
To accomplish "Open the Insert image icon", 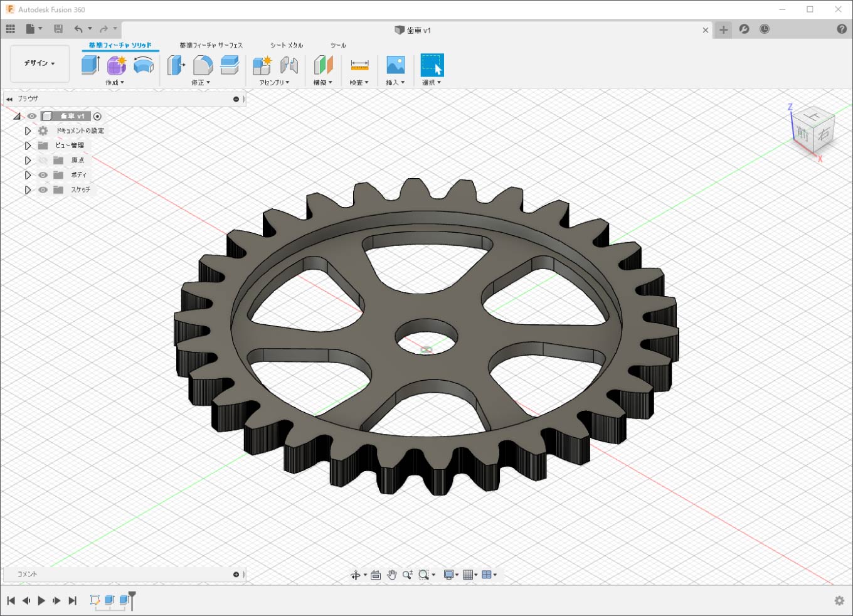I will (395, 65).
